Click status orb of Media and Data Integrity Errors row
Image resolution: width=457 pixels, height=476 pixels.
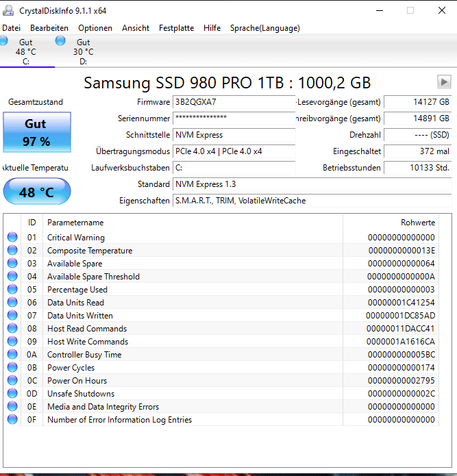(x=12, y=406)
